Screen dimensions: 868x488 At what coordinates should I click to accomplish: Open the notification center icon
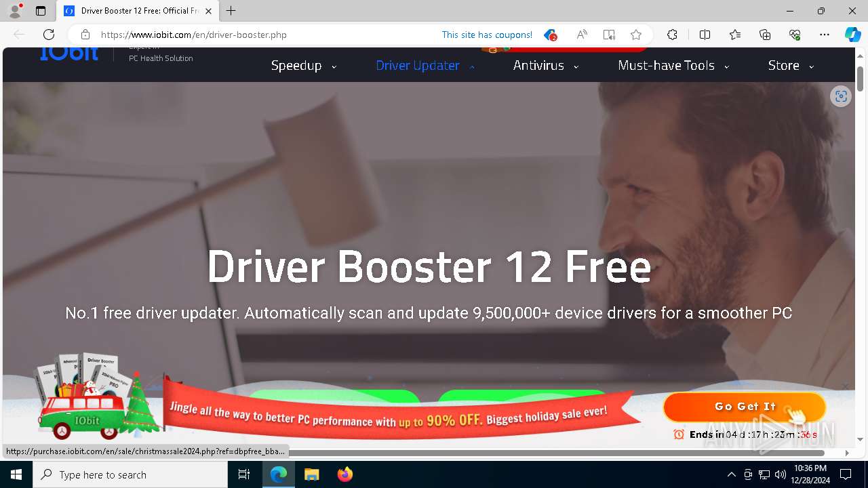pos(846,474)
